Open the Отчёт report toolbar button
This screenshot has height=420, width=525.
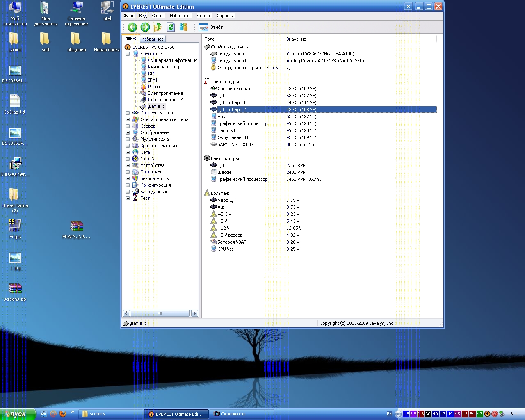tap(211, 27)
